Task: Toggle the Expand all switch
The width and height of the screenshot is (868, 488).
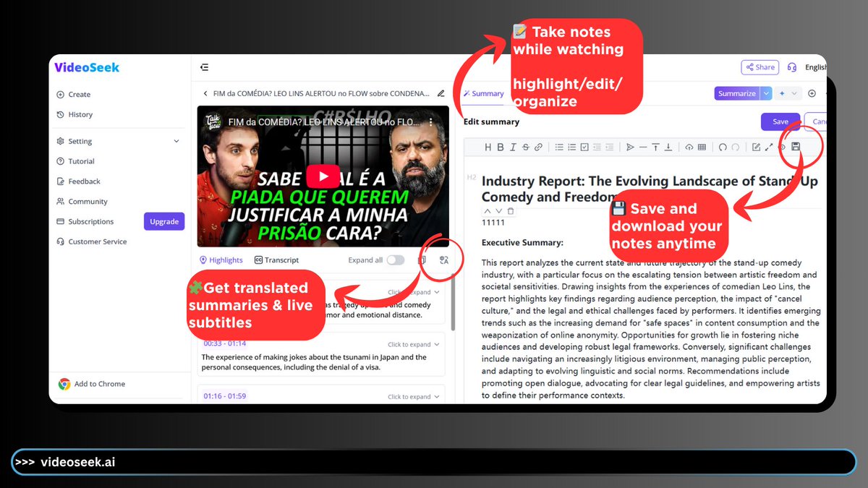Action: click(396, 260)
